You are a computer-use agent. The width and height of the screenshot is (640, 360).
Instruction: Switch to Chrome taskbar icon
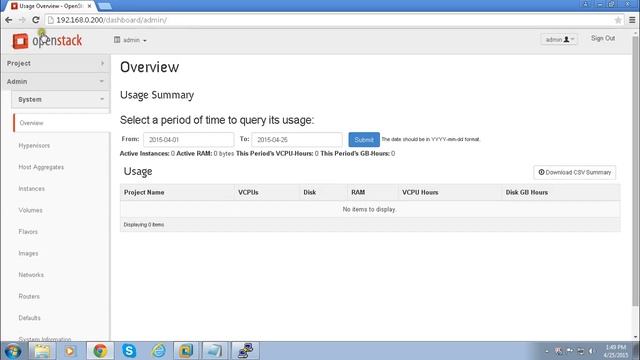[x=100, y=351]
